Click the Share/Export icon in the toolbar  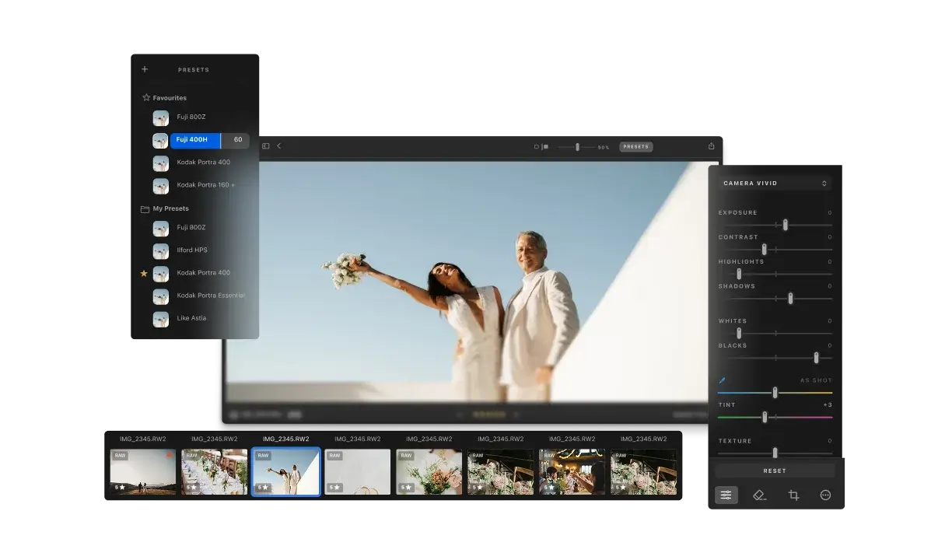coord(710,146)
